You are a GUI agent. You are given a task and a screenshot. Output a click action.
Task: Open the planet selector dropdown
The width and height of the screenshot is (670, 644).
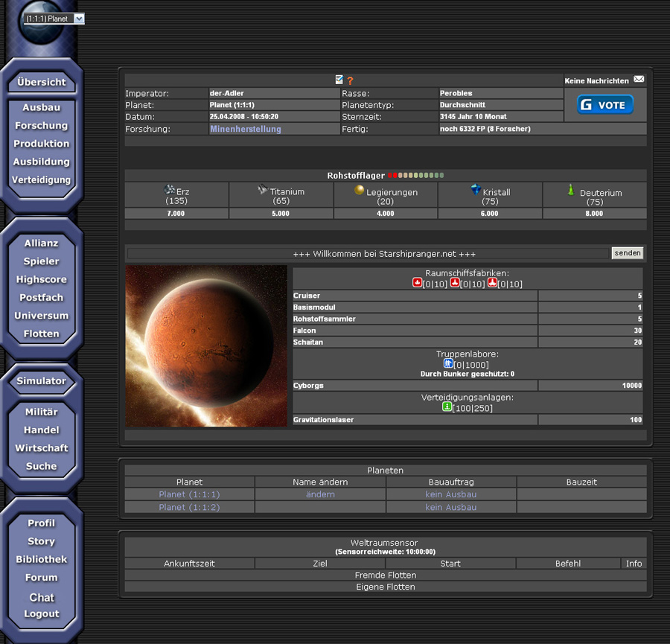(x=80, y=19)
